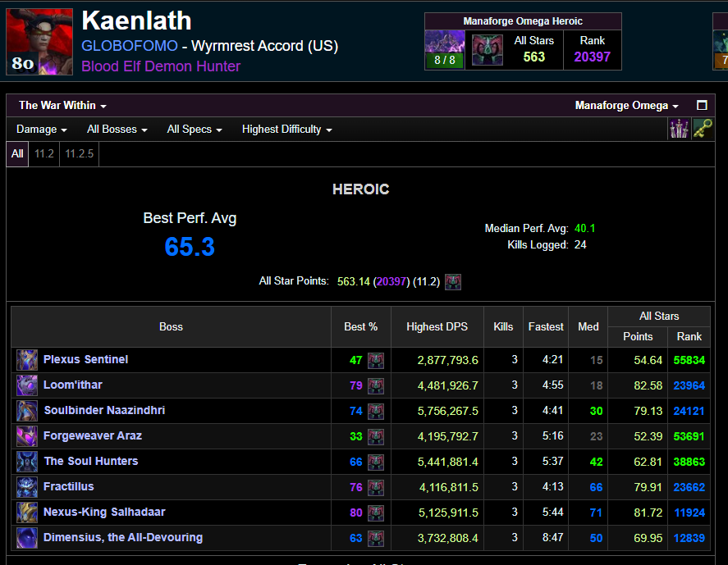Viewport: 728px width, 565px height.
Task: Open the Damage metric dropdown
Action: (41, 130)
